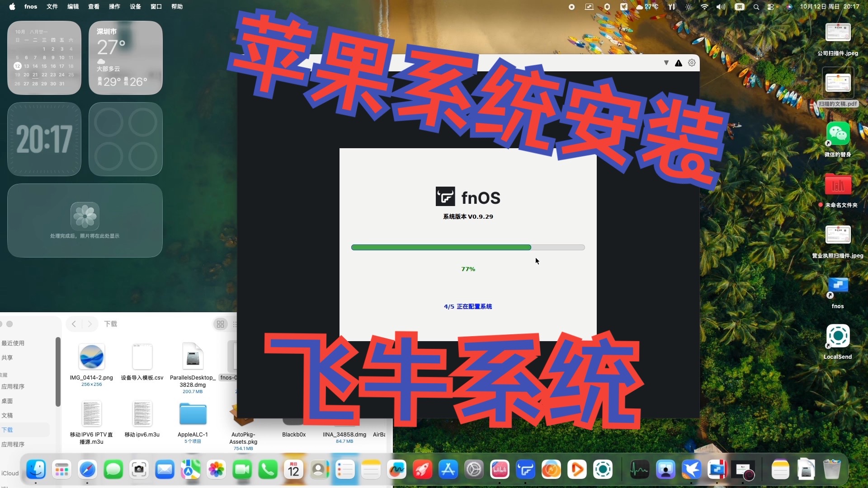Open the 设备 menu in menu bar
The image size is (868, 488).
tap(136, 6)
